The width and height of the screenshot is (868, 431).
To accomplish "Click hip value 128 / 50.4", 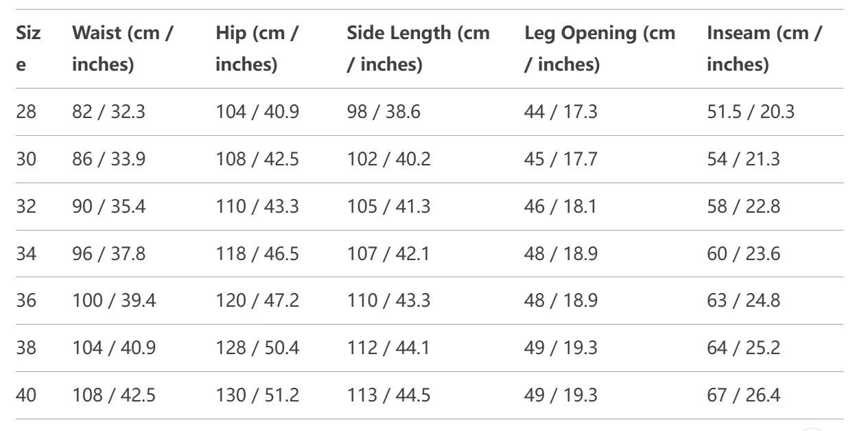I will click(x=257, y=348).
